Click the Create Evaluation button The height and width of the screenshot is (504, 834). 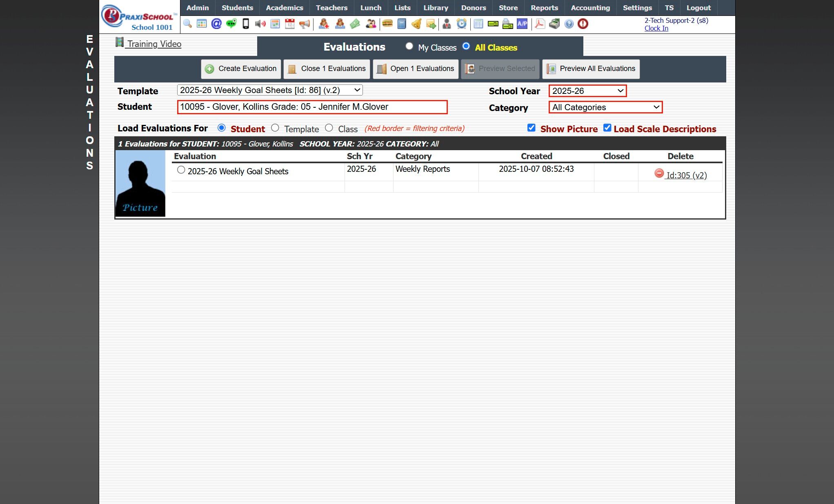coord(241,69)
